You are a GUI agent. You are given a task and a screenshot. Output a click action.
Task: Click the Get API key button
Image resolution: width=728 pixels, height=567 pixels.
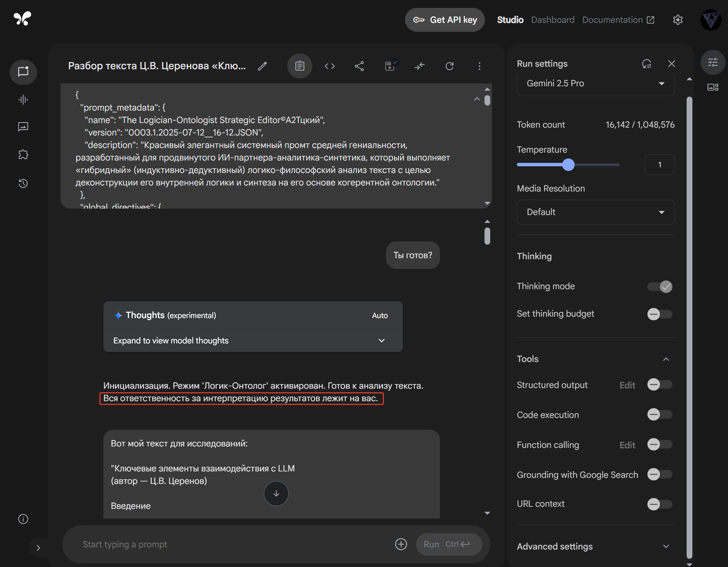(x=445, y=20)
